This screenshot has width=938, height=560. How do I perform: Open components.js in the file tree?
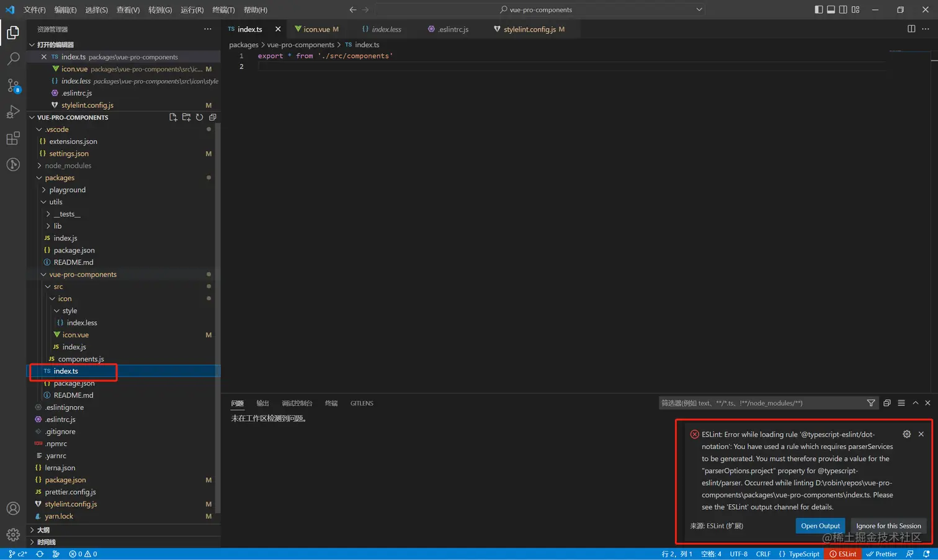pos(81,359)
